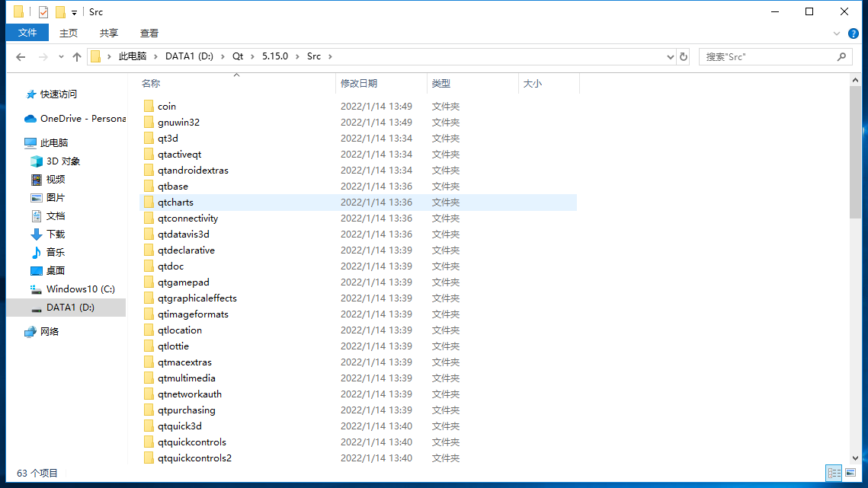Expand the chevron after Src breadcrumb

[x=330, y=56]
